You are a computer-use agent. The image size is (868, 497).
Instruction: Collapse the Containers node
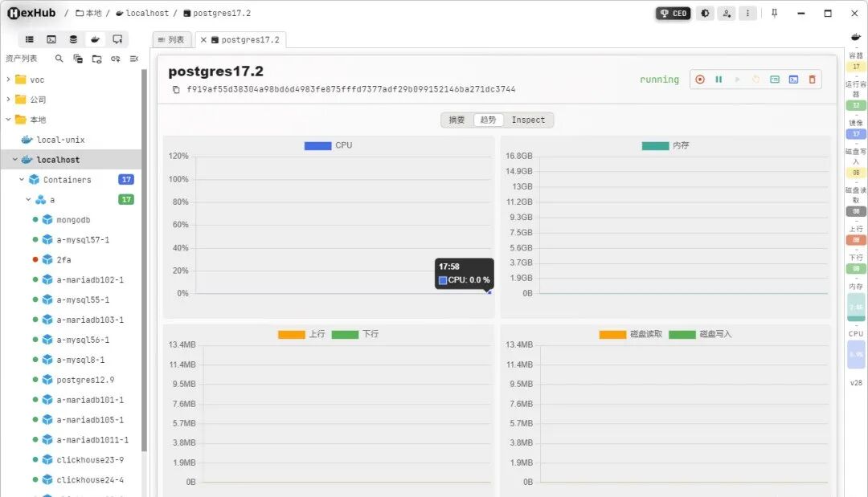[x=22, y=179]
